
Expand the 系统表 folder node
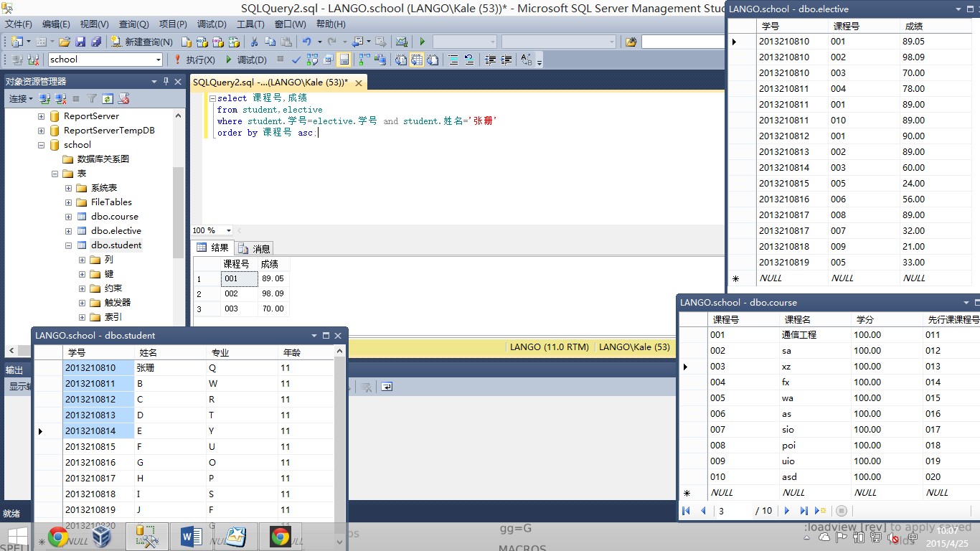click(68, 188)
